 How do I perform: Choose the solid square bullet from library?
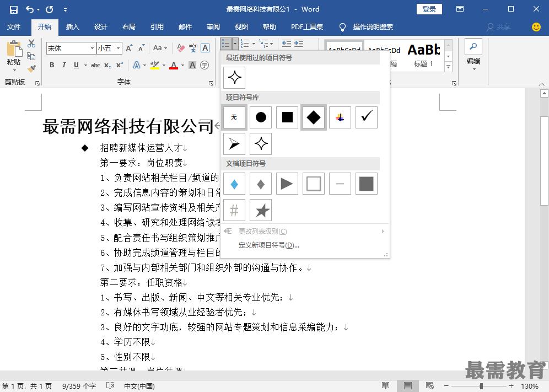[x=287, y=117]
